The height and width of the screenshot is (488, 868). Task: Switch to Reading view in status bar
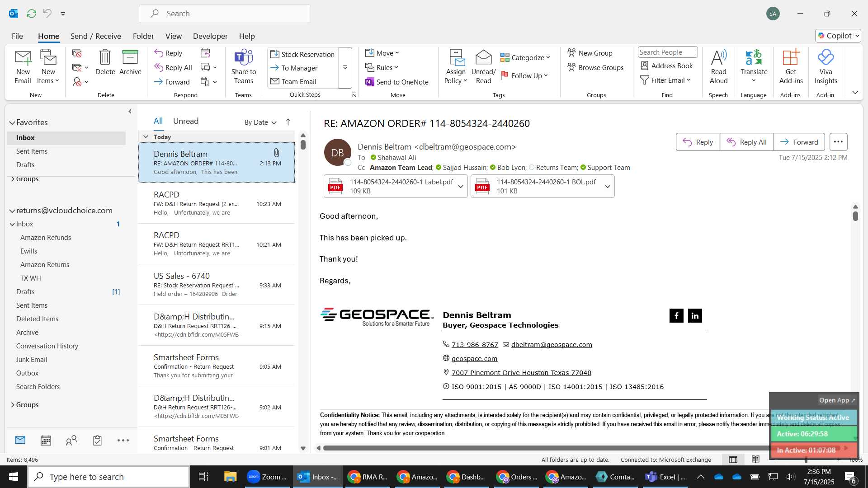click(x=755, y=460)
